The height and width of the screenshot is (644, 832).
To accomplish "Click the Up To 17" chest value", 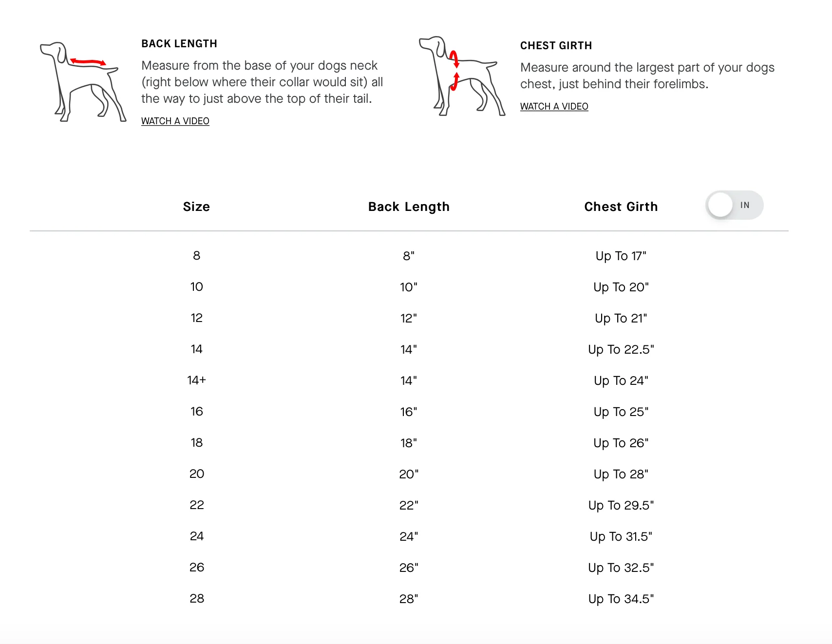I will [x=621, y=256].
